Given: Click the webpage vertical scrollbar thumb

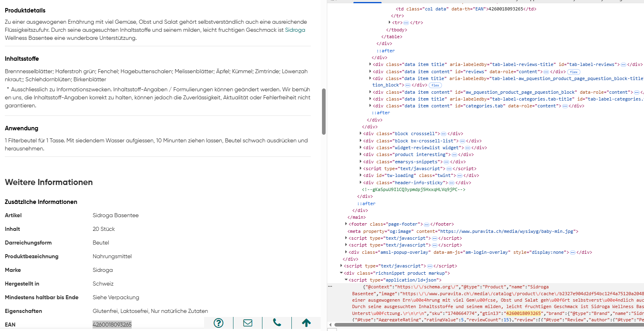Looking at the screenshot, I should 324,111.
